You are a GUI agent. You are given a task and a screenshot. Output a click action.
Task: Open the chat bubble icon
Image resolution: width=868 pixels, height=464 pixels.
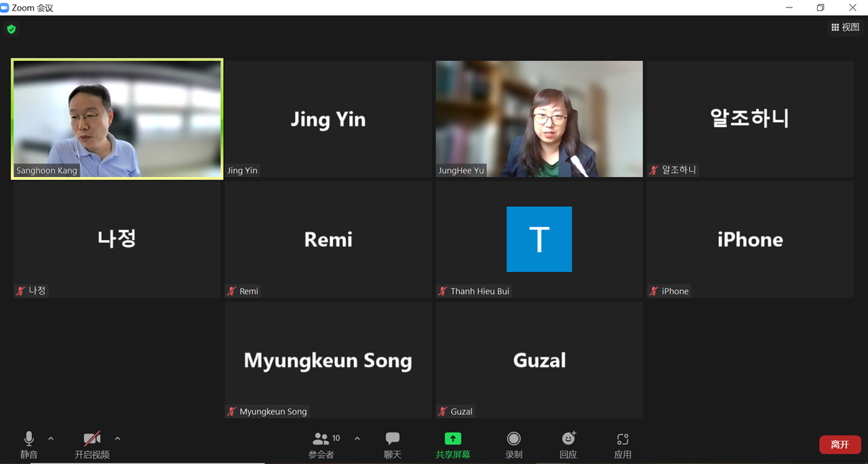point(393,439)
